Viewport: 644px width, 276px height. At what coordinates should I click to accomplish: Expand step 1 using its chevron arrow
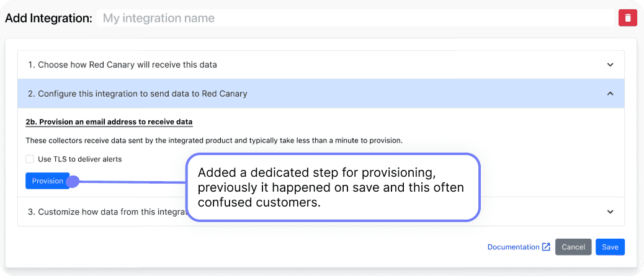pos(610,65)
